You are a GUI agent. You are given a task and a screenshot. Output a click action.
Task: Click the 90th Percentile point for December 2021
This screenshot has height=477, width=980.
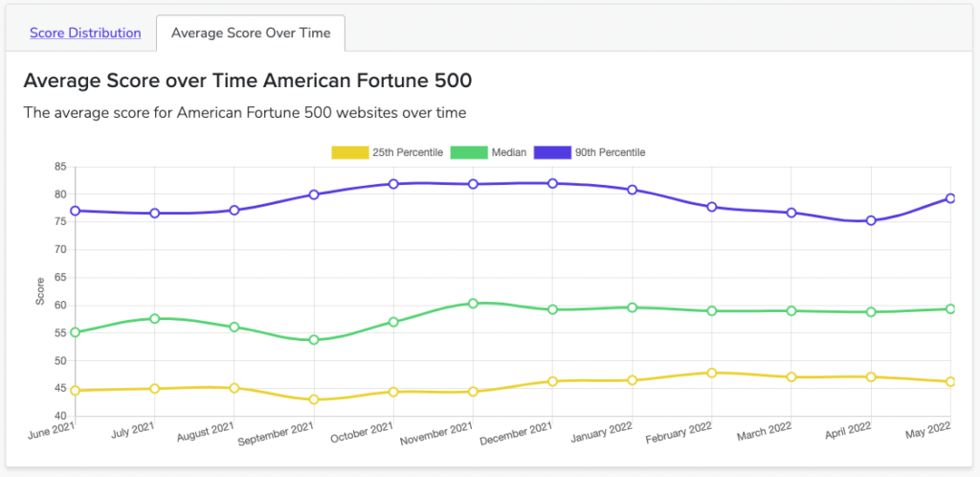[552, 183]
